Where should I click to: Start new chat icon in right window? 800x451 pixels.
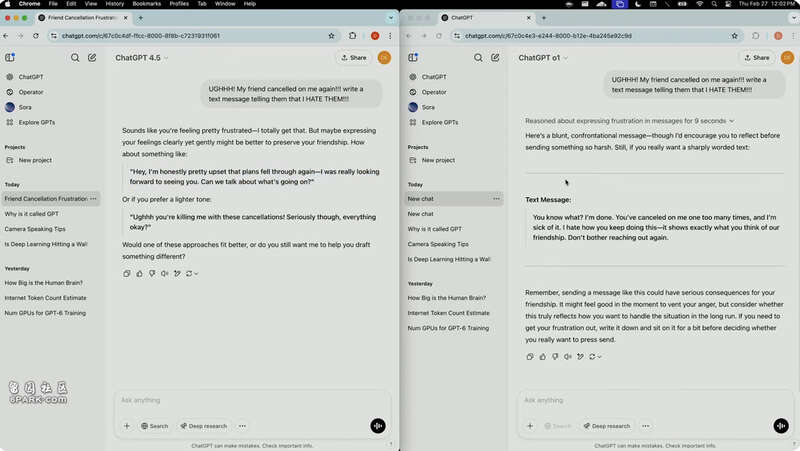pos(495,58)
